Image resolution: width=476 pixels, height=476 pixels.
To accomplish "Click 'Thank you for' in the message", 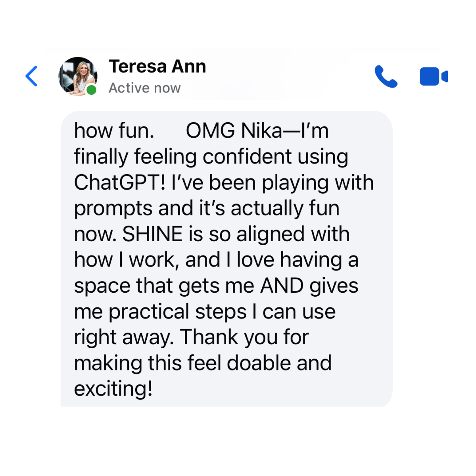I will point(244,337).
